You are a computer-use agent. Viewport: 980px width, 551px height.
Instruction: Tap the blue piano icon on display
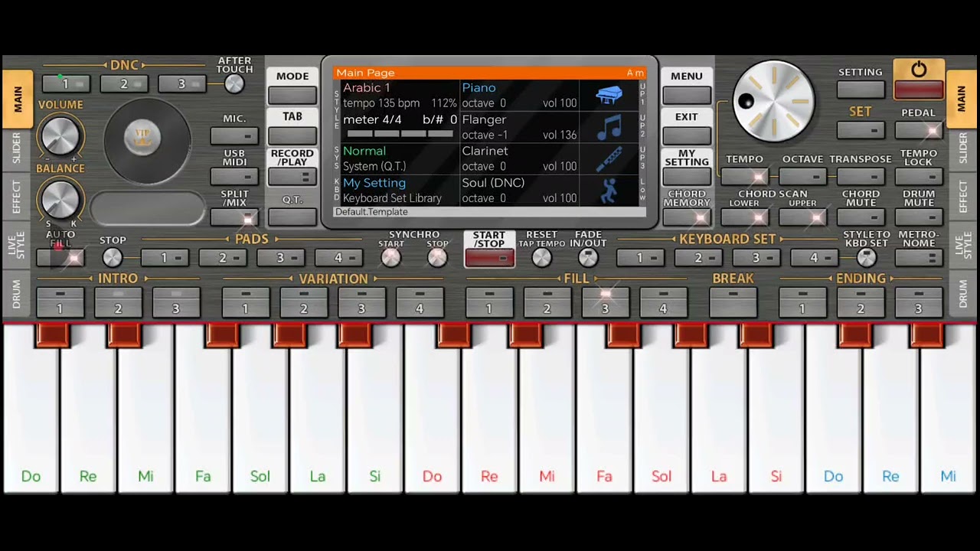coord(609,95)
